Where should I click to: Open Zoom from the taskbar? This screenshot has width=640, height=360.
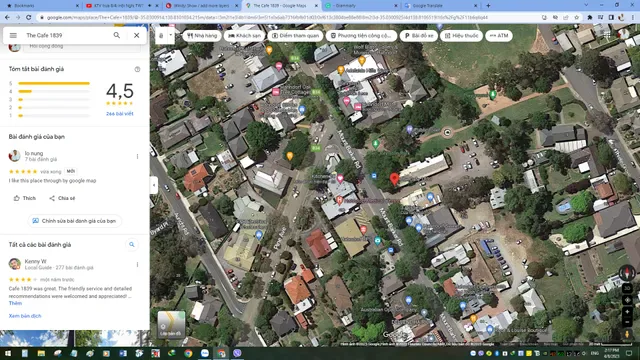point(204,353)
